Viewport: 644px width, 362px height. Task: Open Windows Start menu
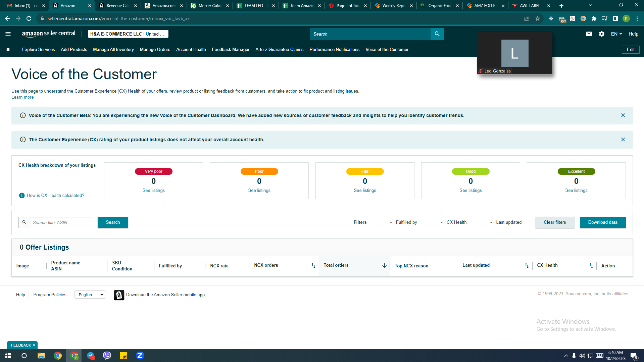click(x=8, y=356)
